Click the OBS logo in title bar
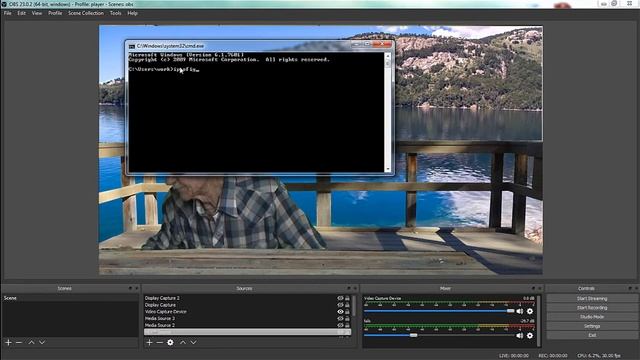 [4, 4]
